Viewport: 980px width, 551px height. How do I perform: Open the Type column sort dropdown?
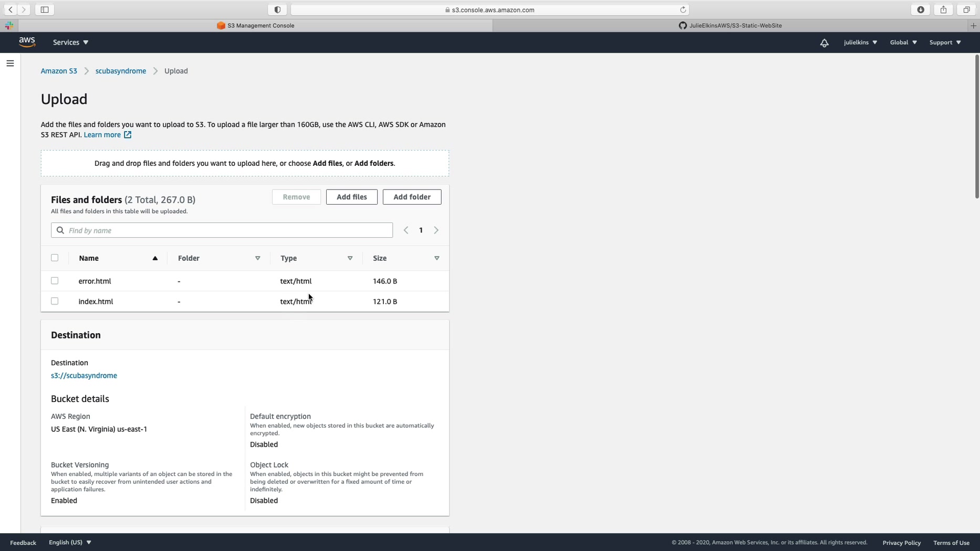(x=350, y=258)
